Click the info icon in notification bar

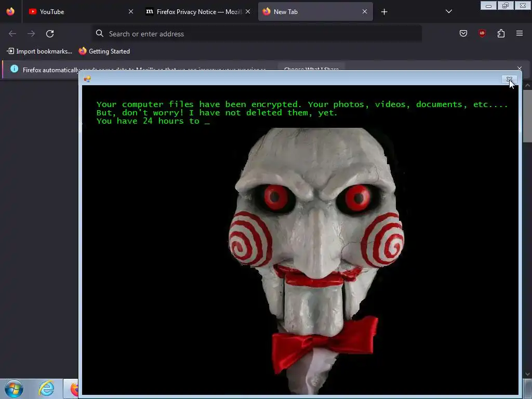point(14,69)
